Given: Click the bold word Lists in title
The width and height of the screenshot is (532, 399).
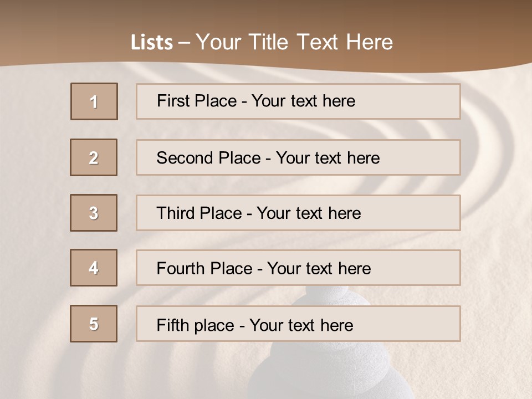Looking at the screenshot, I should (x=152, y=43).
